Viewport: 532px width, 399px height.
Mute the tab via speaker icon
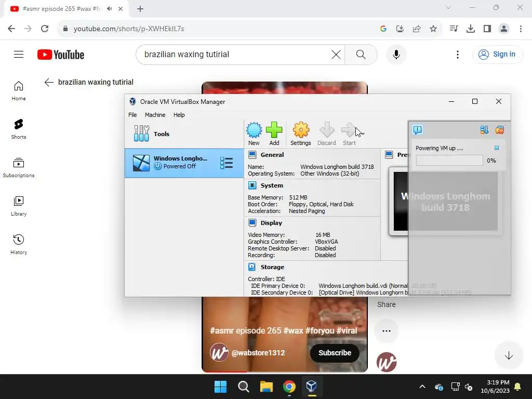tap(109, 9)
